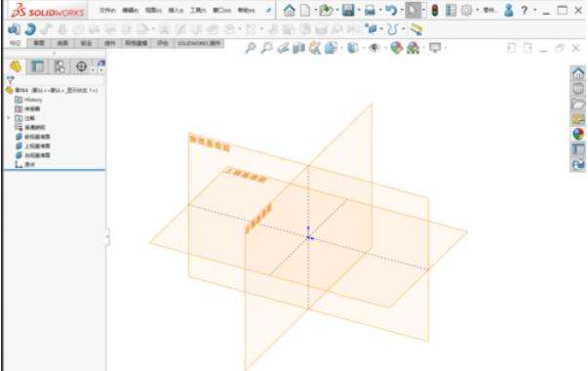Click the user login person icon
The height and width of the screenshot is (371, 588).
point(509,10)
